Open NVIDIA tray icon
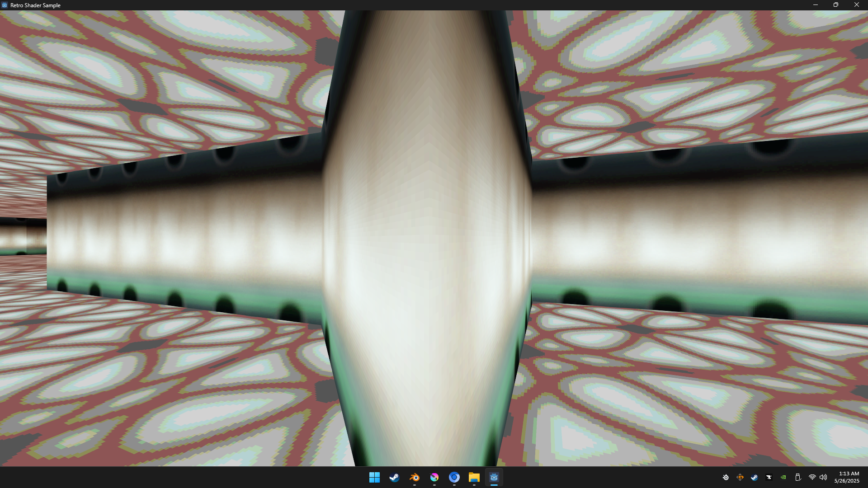868x488 pixels. [x=783, y=477]
